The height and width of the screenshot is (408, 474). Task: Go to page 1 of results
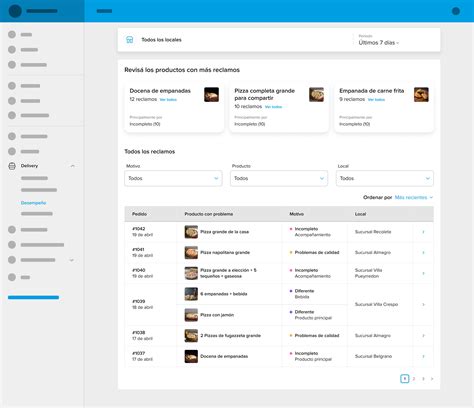point(404,379)
